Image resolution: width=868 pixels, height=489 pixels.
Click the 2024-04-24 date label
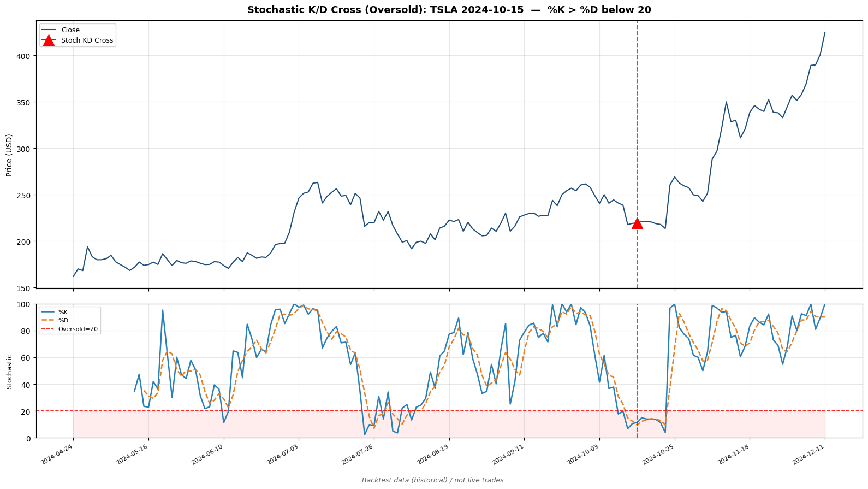click(57, 455)
